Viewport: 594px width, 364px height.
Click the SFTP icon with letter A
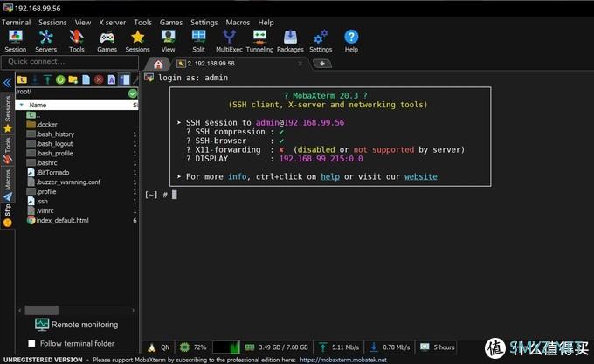[x=112, y=79]
